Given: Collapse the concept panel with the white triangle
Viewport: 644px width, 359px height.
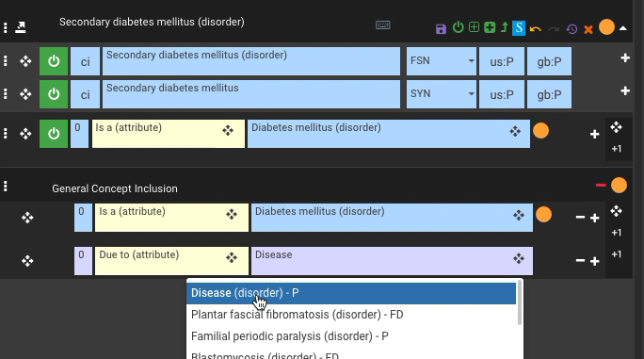Looking at the screenshot, I should click(623, 28).
